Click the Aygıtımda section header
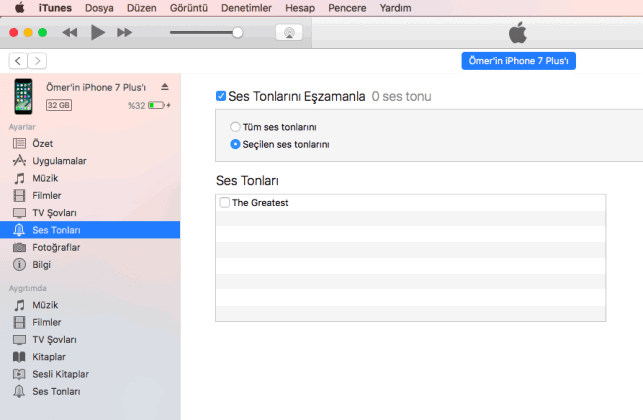This screenshot has height=420, width=643. [27, 288]
